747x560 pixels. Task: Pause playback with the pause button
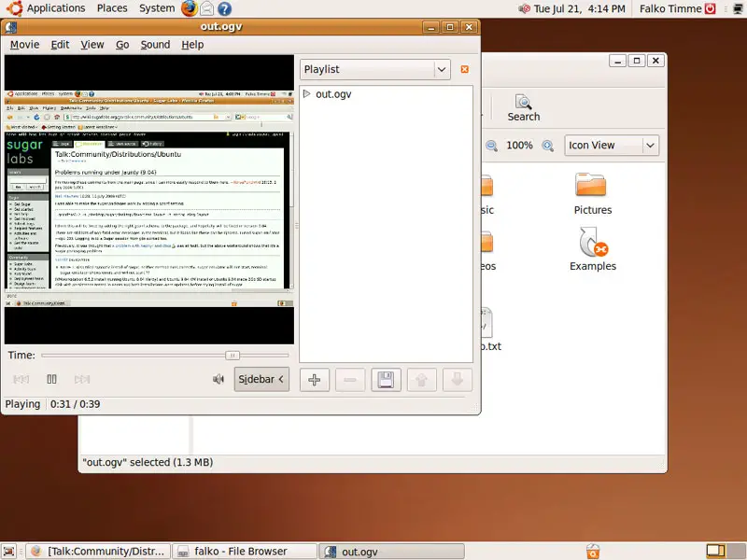[52, 379]
